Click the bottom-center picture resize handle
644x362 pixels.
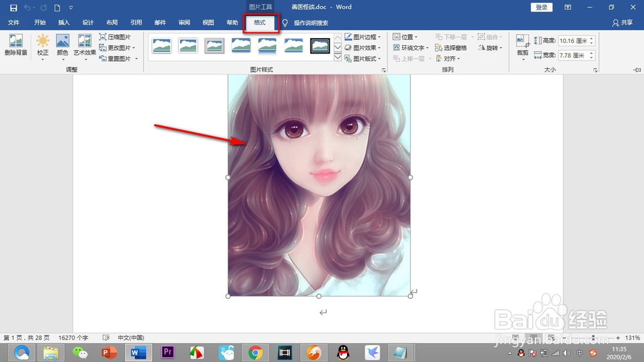coord(319,296)
